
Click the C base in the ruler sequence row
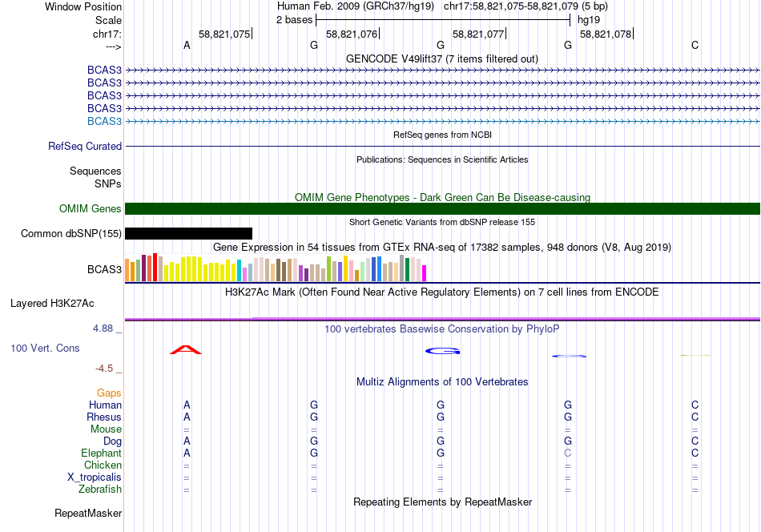point(695,45)
